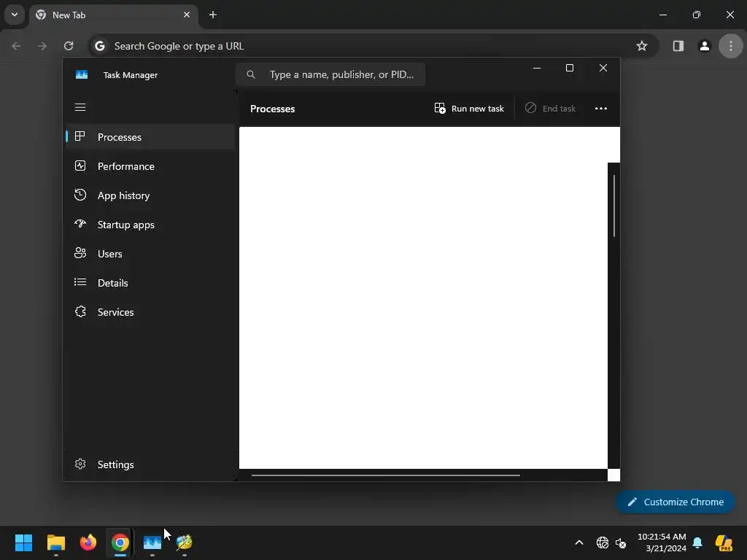The width and height of the screenshot is (747, 560).
Task: Open the Task Manager hamburger navigation menu
Action: pos(80,107)
